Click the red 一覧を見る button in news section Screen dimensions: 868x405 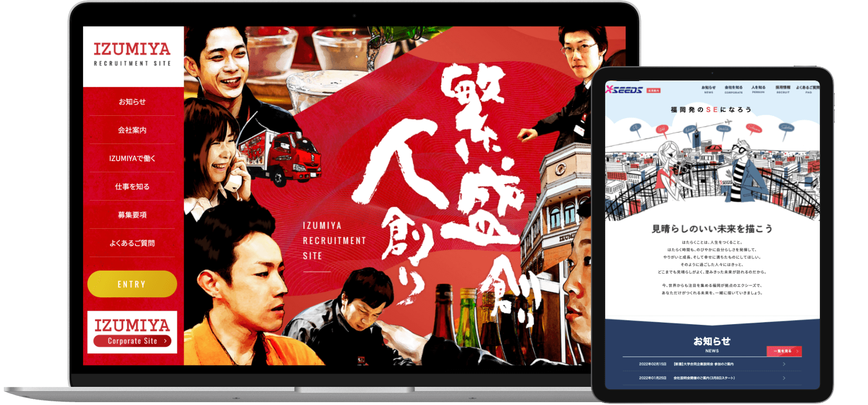click(784, 351)
